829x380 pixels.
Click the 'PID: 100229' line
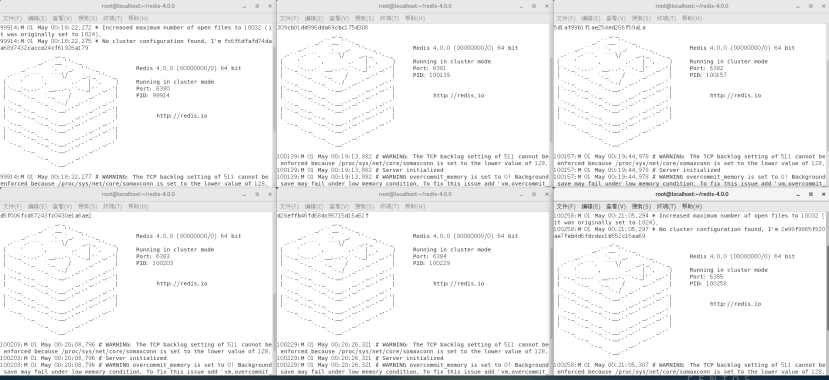click(431, 263)
